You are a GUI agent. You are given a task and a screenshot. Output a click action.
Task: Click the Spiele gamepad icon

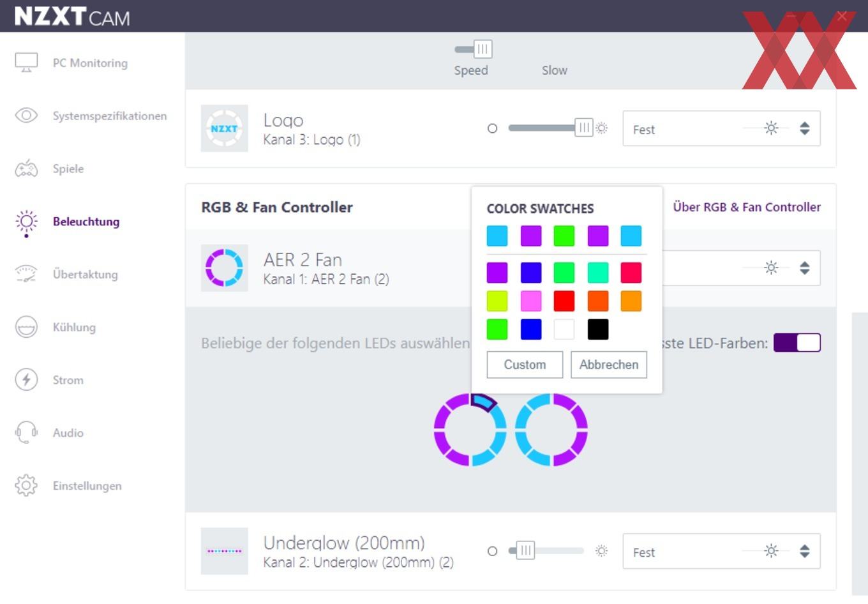pos(26,169)
